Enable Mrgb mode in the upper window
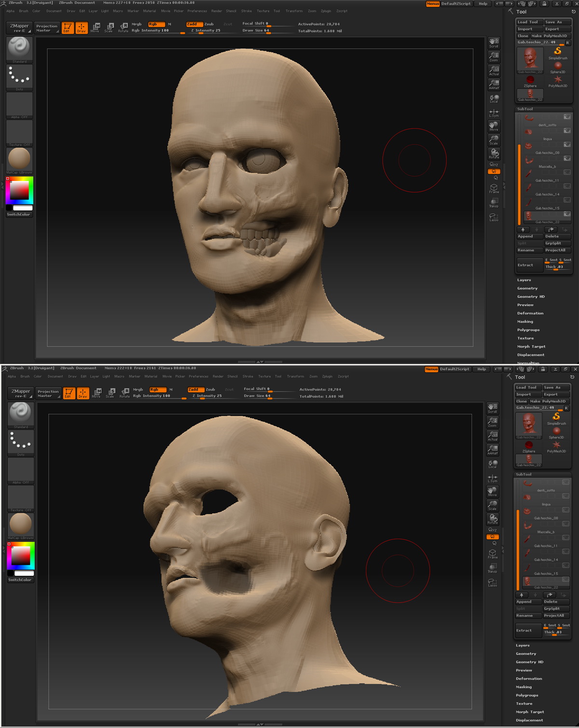This screenshot has height=728, width=579. [x=137, y=24]
